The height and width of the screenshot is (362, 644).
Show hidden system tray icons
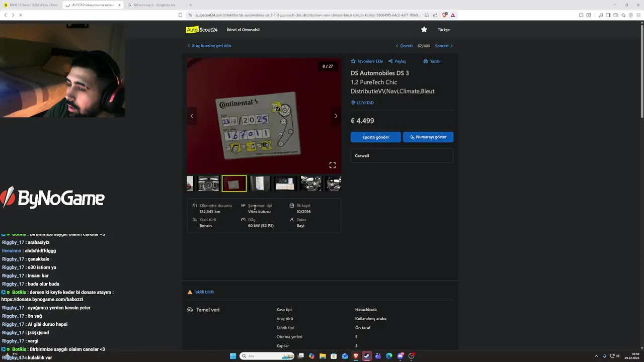tap(596, 356)
